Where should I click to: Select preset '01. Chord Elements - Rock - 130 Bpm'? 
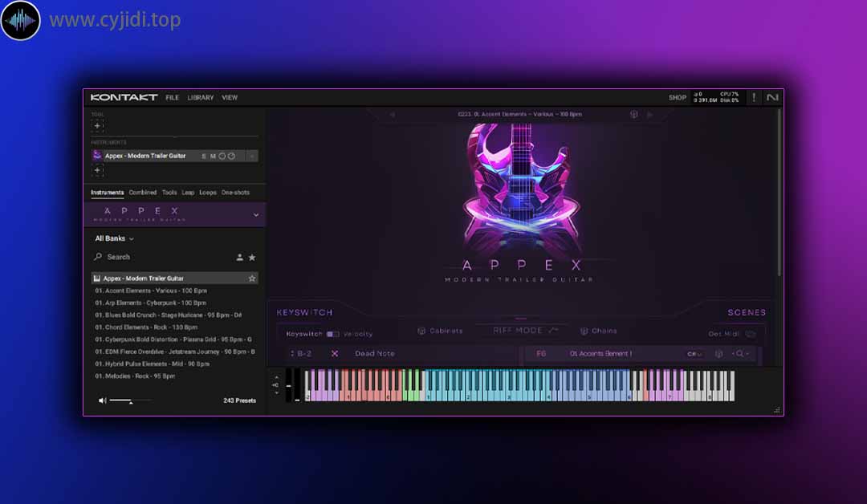click(x=146, y=327)
